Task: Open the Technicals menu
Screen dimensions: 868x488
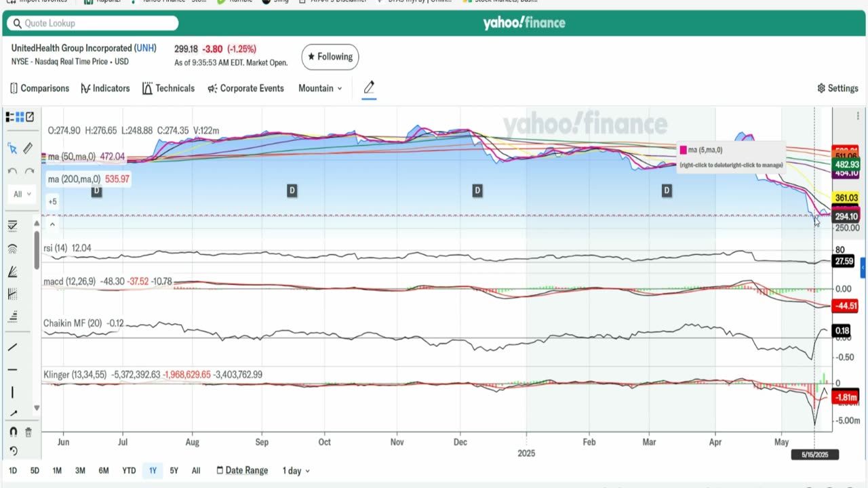Action: click(x=168, y=88)
